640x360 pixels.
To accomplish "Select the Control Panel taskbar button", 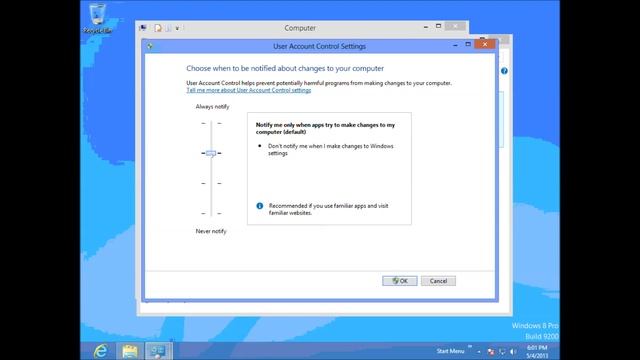I will point(158,351).
